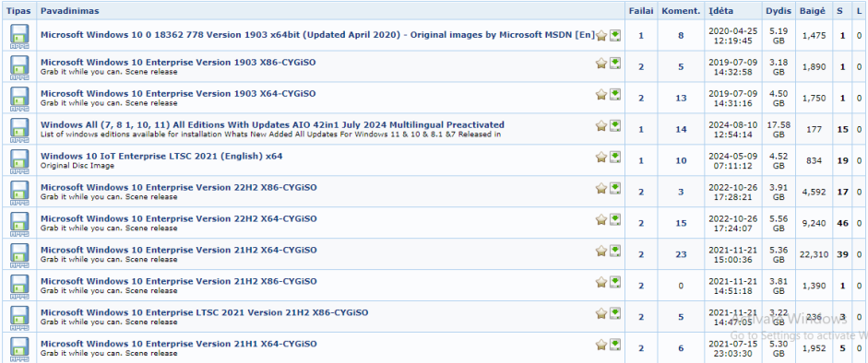Star the Enterprise Version 22H2 X86-CYGiSO torrent
This screenshot has height=363, width=868.
tap(601, 188)
